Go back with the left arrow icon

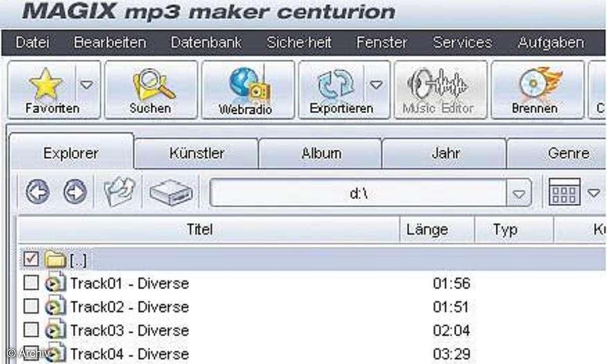point(37,193)
